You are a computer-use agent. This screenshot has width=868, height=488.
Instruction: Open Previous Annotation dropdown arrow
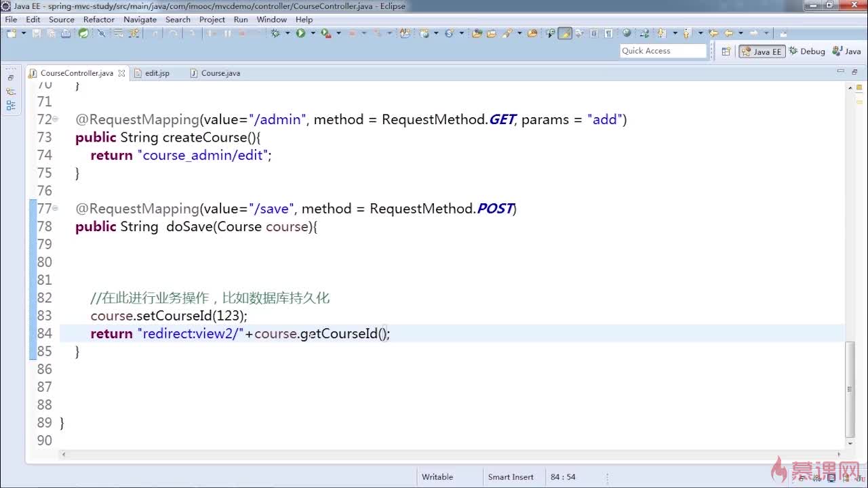[x=700, y=33]
